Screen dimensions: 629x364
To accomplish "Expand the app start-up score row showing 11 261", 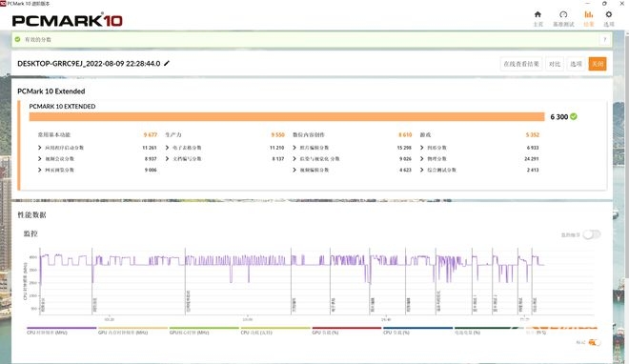I will click(x=97, y=148).
